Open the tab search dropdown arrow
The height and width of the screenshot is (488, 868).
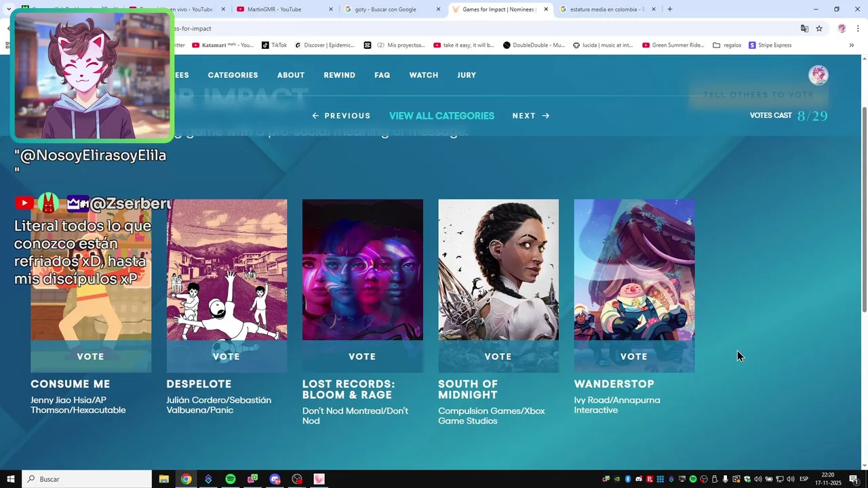coord(9,9)
